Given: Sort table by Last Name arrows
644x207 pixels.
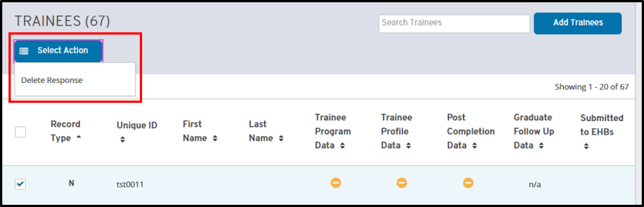Looking at the screenshot, I should pos(281,138).
